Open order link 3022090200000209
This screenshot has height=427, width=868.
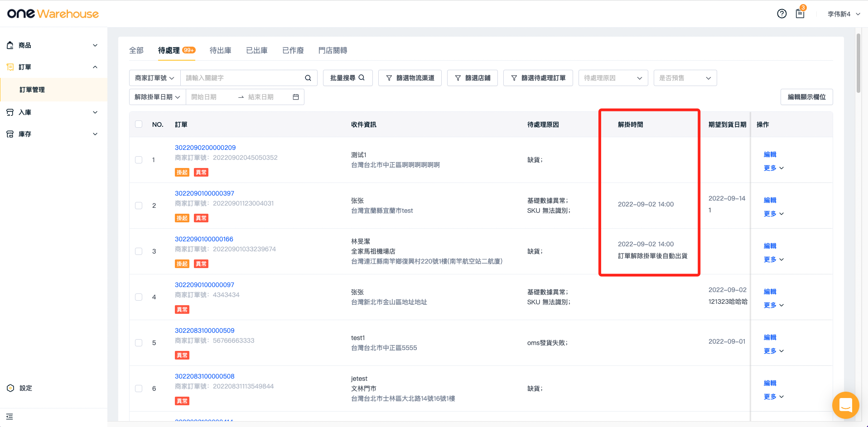[x=205, y=148]
